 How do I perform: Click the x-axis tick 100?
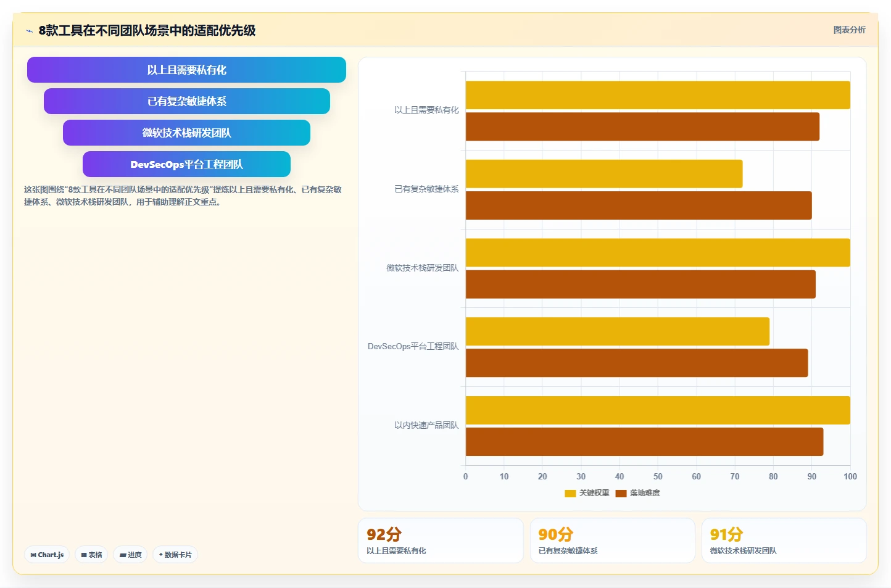[850, 476]
